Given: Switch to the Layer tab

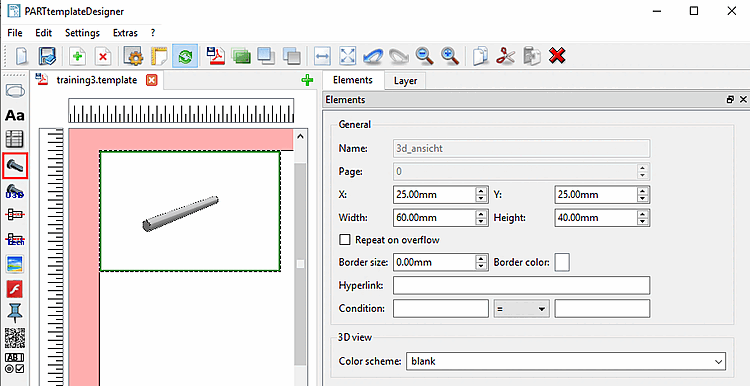Looking at the screenshot, I should click(405, 81).
